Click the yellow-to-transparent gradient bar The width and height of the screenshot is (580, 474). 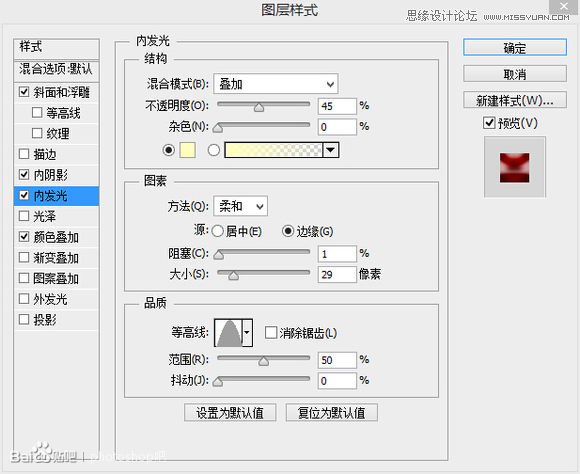coord(273,150)
